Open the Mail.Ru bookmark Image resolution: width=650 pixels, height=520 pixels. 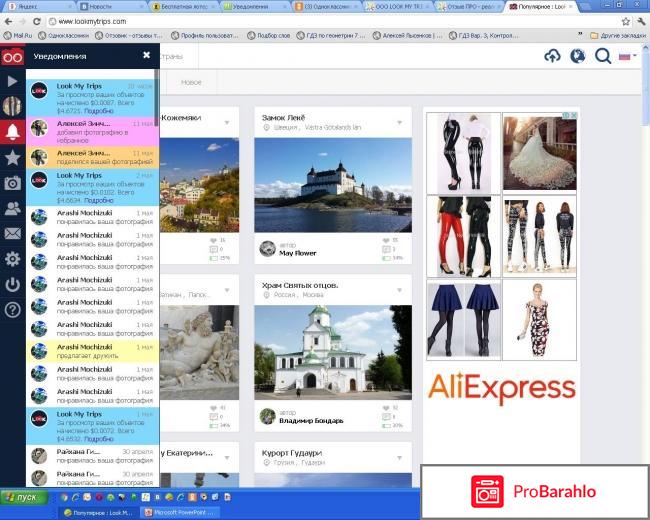point(17,36)
